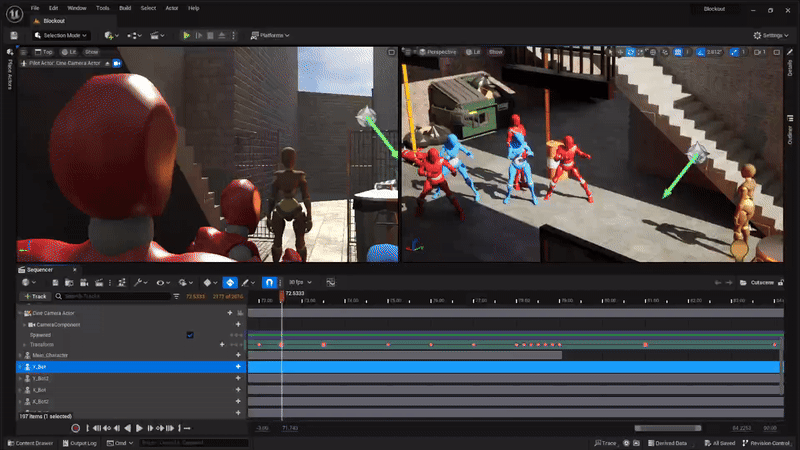Screen dimensions: 800x450
Task: Open the Build menu
Action: coord(125,8)
